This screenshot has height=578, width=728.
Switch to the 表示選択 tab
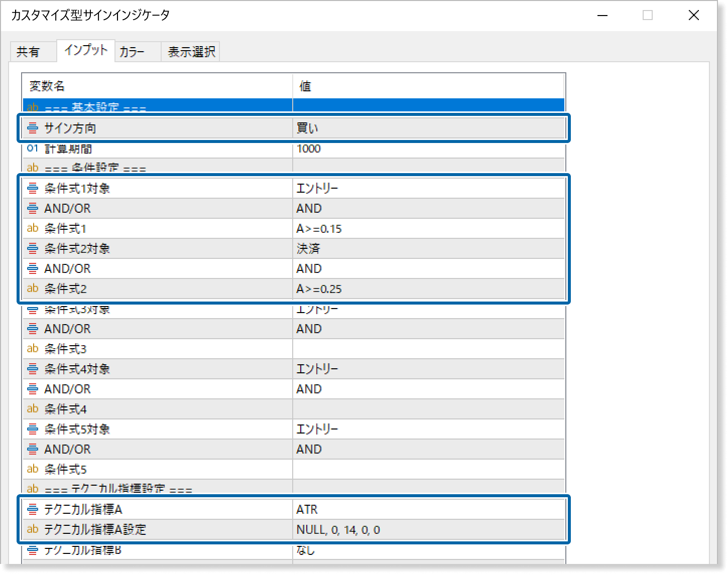coord(190,51)
